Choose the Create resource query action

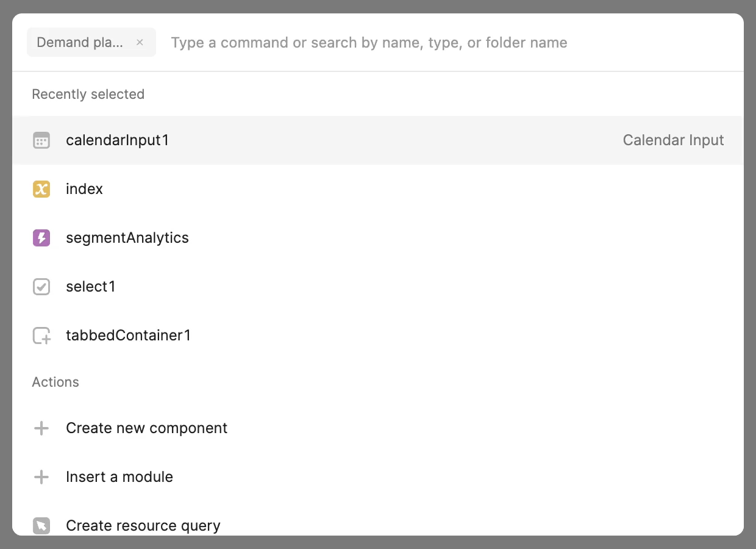pyautogui.click(x=143, y=525)
